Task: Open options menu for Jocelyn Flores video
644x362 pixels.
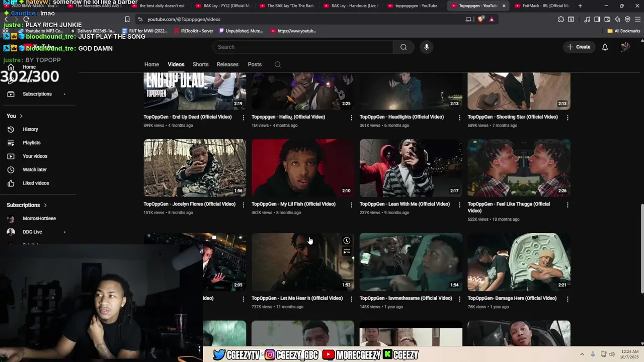Action: (x=244, y=205)
